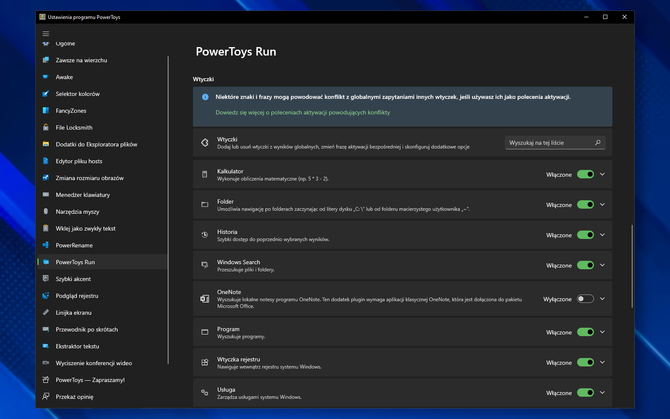
Task: Click the Linijka ekranu ruler icon
Action: (x=46, y=313)
